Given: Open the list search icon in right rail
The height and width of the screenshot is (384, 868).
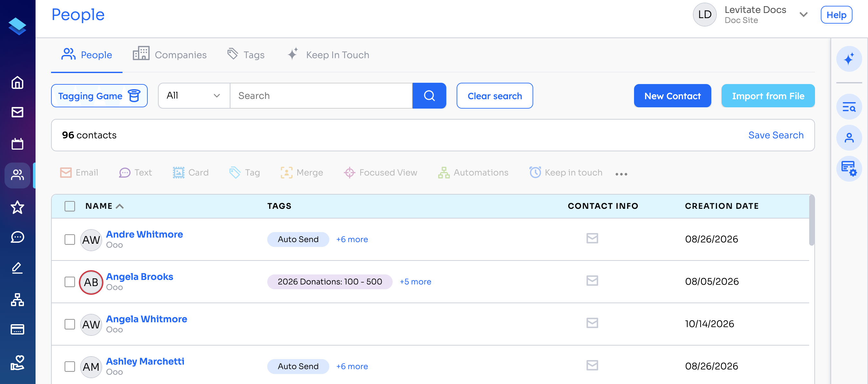Looking at the screenshot, I should [x=849, y=107].
